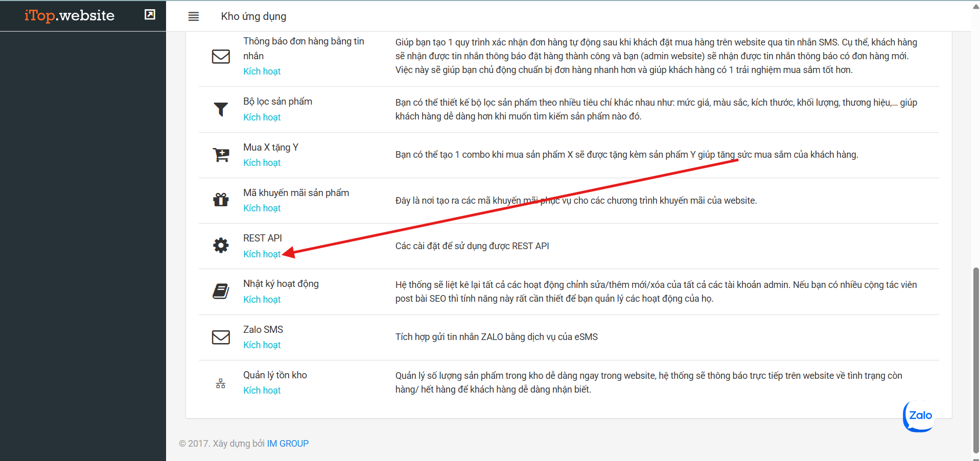Activate the Quản lý tồn kho app
The width and height of the screenshot is (980, 461).
(x=262, y=391)
